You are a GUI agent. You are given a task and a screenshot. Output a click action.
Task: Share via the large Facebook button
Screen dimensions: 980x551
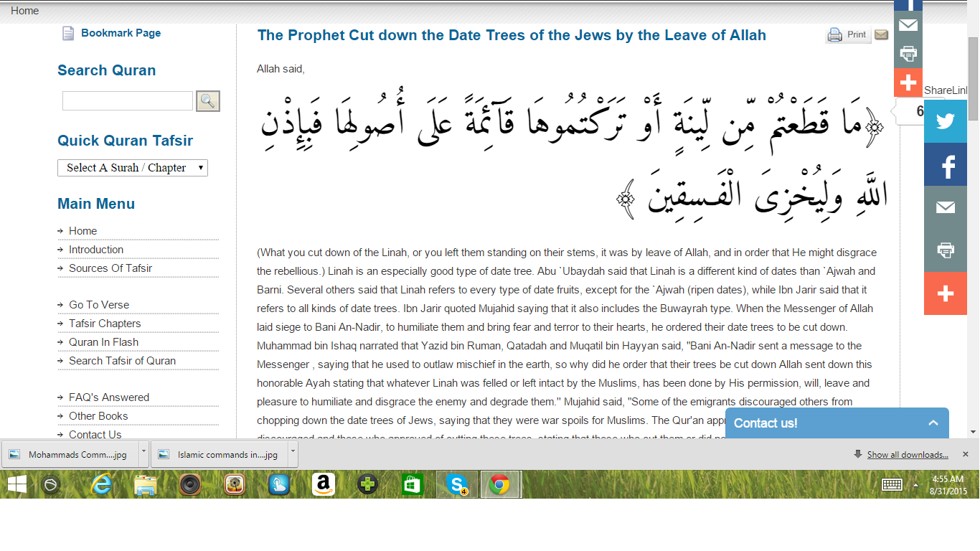click(x=946, y=164)
